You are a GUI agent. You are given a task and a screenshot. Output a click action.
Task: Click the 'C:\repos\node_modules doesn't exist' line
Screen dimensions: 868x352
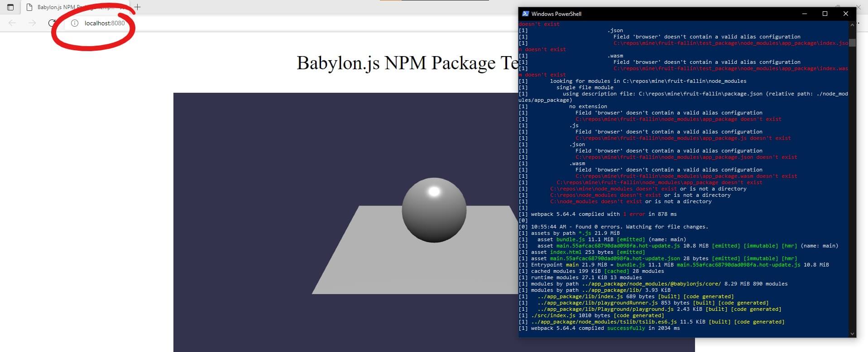pyautogui.click(x=640, y=195)
